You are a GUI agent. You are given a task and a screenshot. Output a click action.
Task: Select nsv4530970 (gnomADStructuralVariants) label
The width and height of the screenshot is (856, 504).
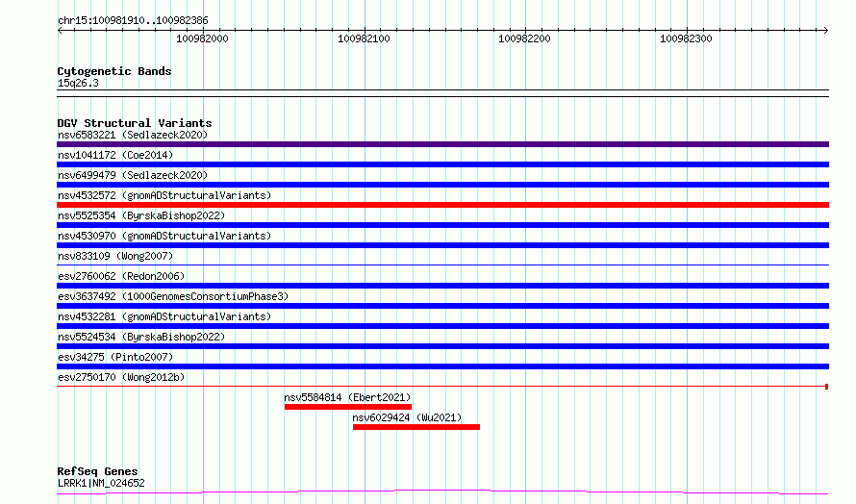pos(164,236)
